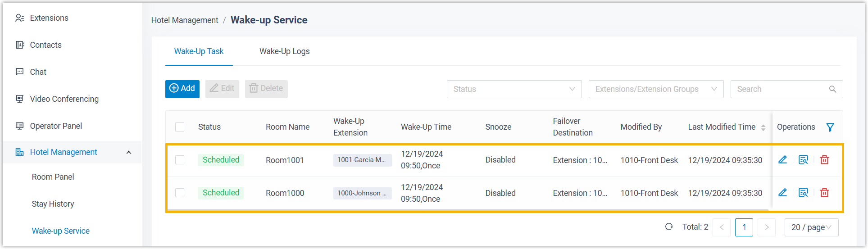Refresh the task list with the reload icon
868x249 pixels.
669,227
